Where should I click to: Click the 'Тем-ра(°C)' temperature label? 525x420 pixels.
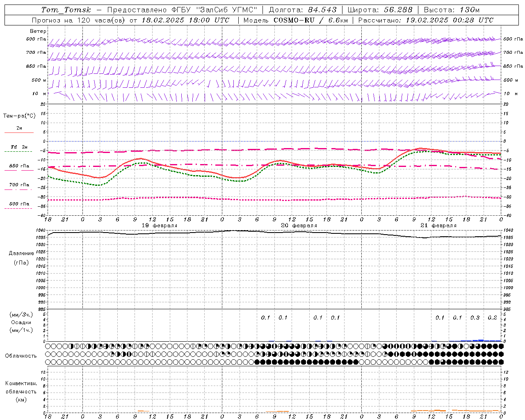coord(19,116)
